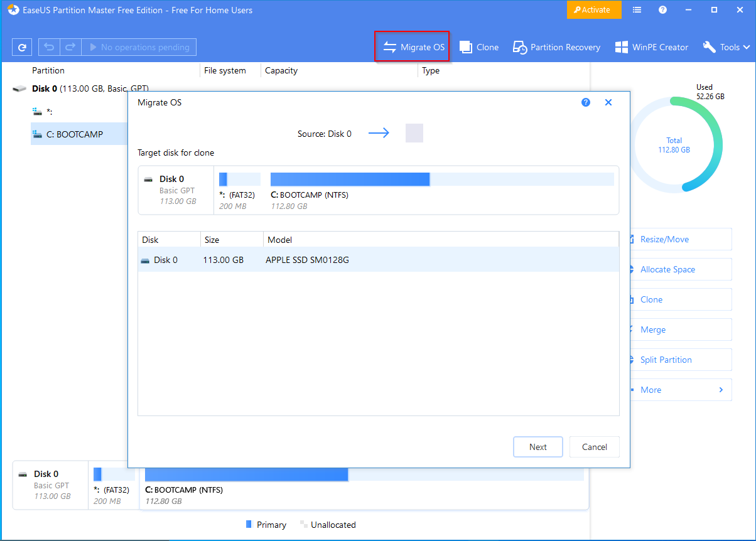
Task: Click the File system column header
Action: pos(225,70)
